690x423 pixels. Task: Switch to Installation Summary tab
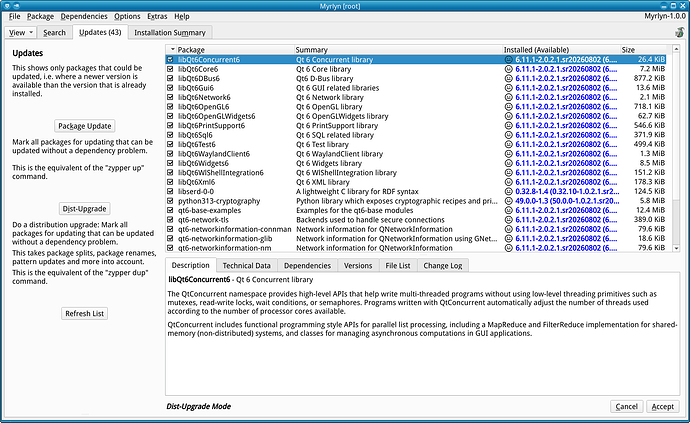pos(170,33)
